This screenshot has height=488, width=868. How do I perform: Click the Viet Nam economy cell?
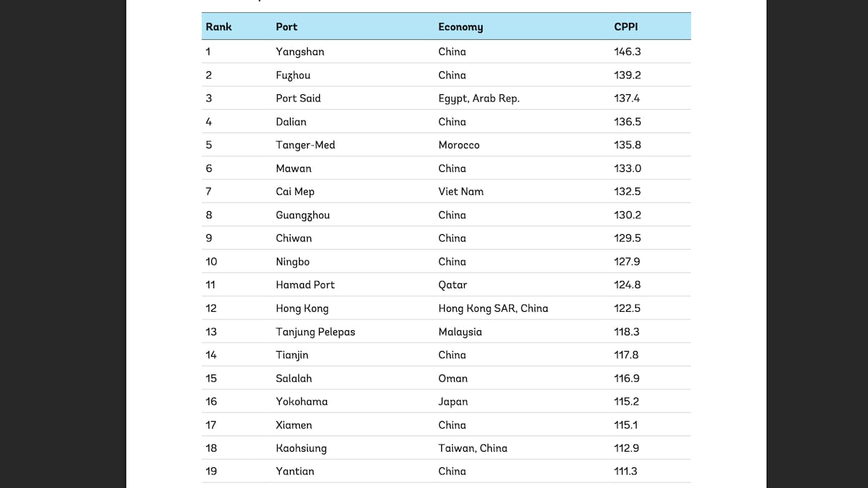[461, 191]
